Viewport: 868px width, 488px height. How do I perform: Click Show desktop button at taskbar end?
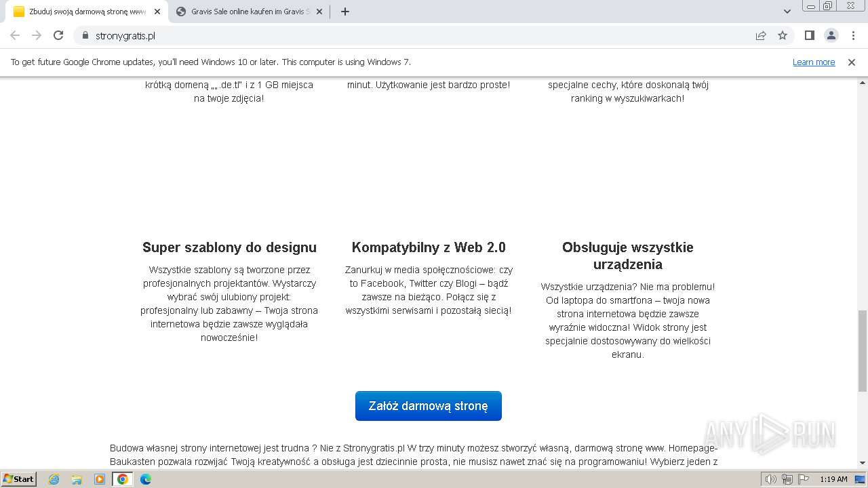(x=861, y=479)
